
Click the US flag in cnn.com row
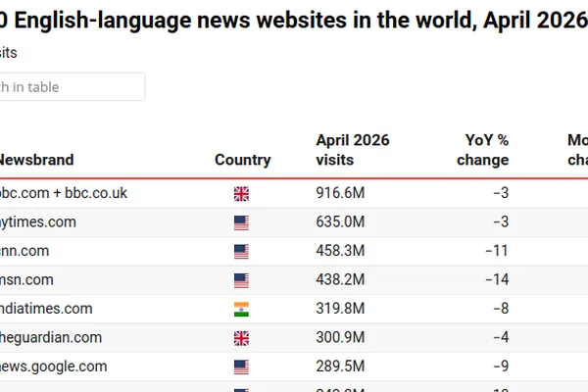click(241, 252)
